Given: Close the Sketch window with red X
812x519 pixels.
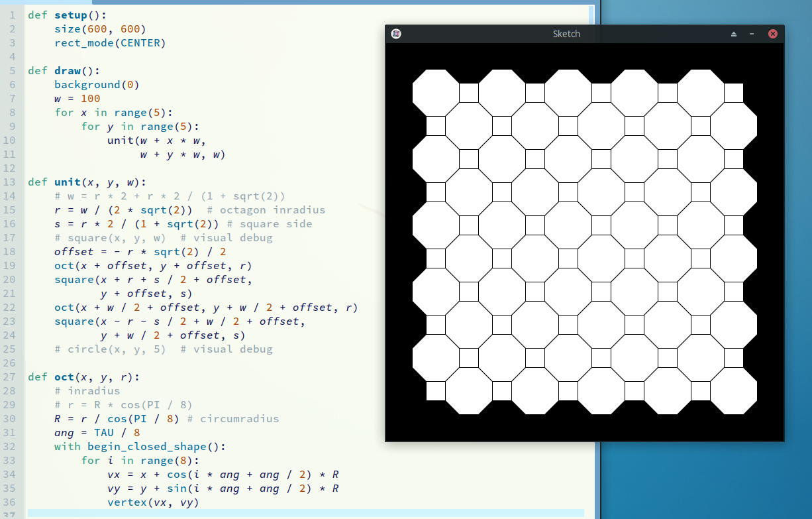Looking at the screenshot, I should coord(772,34).
